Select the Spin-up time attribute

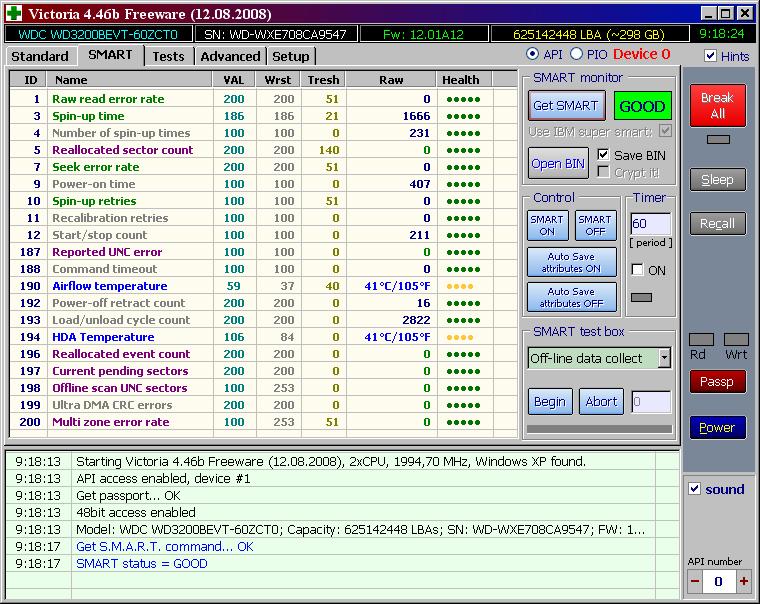click(x=263, y=116)
